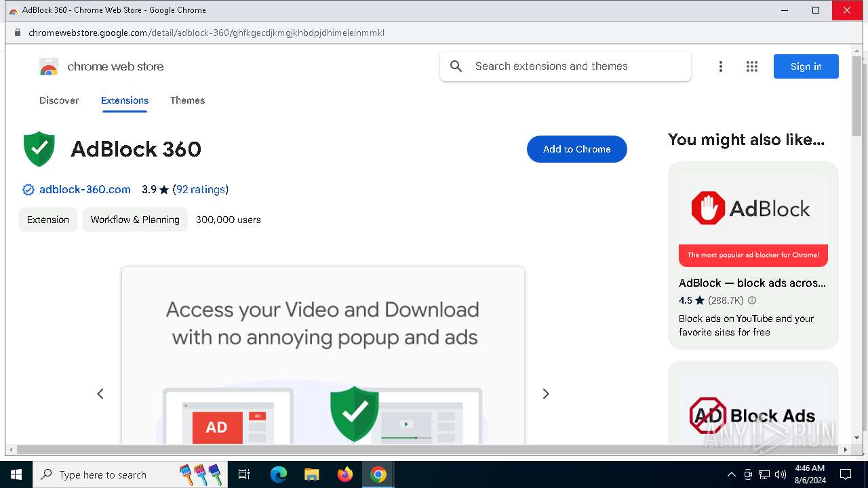868x488 pixels.
Task: Click the AdBlock 360 green shield icon
Action: pyautogui.click(x=39, y=149)
